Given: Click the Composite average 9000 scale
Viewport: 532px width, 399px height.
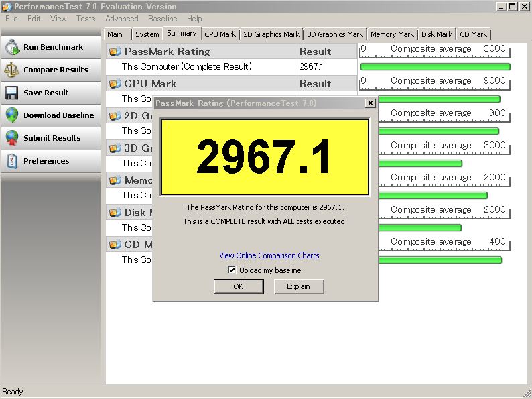Looking at the screenshot, I should tap(435, 83).
